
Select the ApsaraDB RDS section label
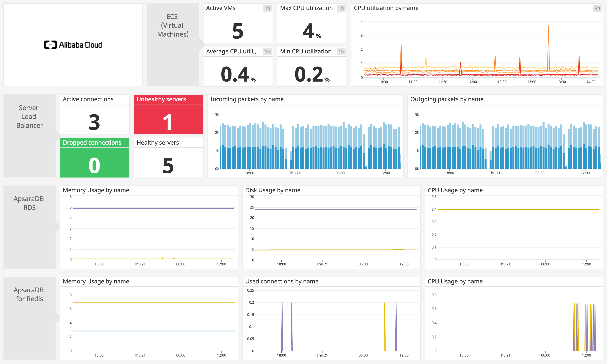(29, 203)
